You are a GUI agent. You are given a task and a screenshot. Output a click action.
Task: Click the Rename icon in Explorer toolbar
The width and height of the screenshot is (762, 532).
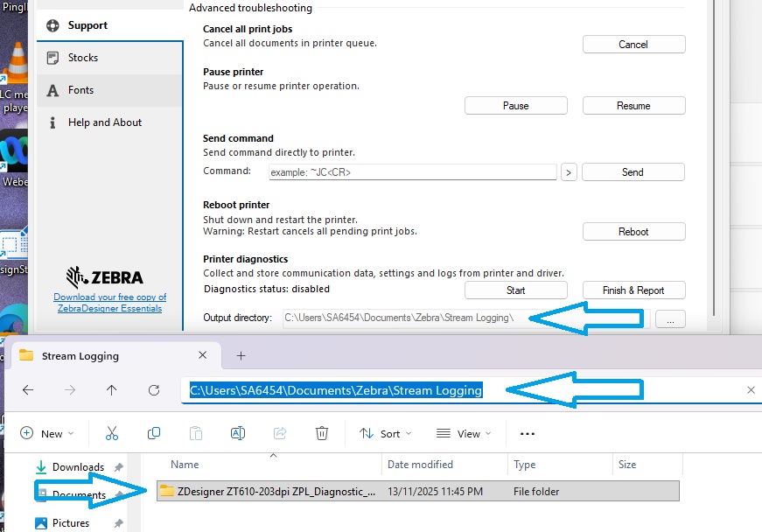click(237, 433)
